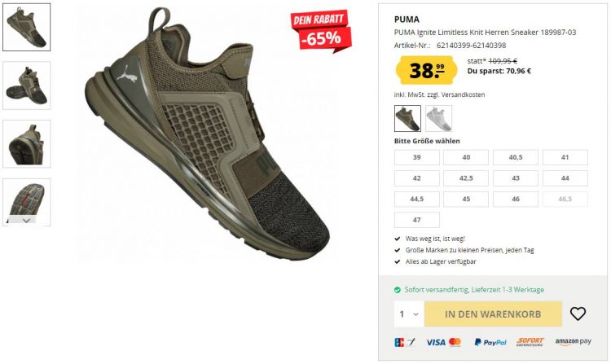
Task: Pick size 47
Action: (x=416, y=220)
